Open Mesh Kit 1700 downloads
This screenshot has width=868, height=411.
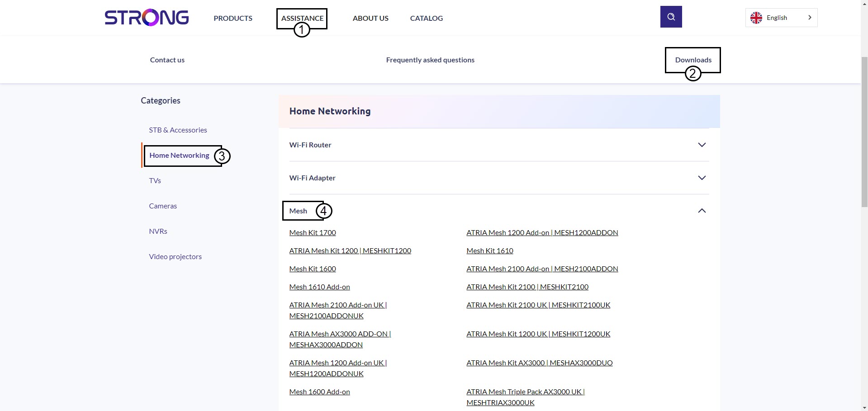313,232
